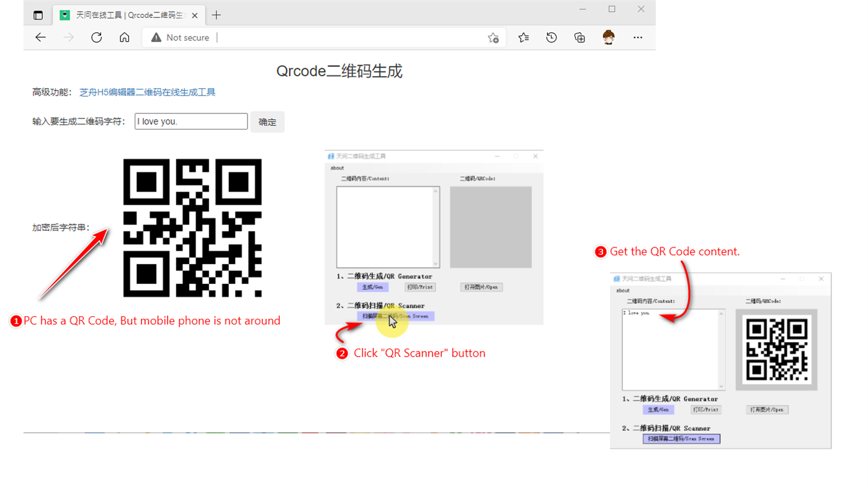This screenshot has height=488, width=868.
Task: Open the 芝舟H5编辑器二维码在线生成工具 link
Action: (148, 92)
